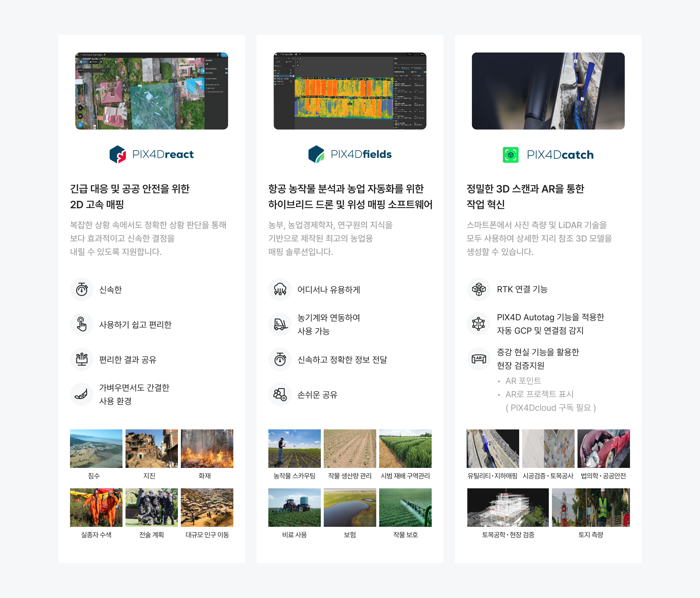Click the PIX4Dreact logo icon
The image size is (700, 598).
click(118, 154)
